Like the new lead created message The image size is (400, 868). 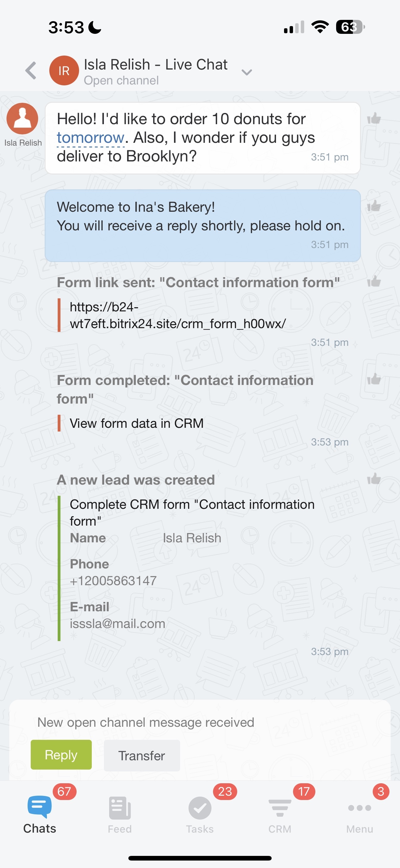pos(374,478)
